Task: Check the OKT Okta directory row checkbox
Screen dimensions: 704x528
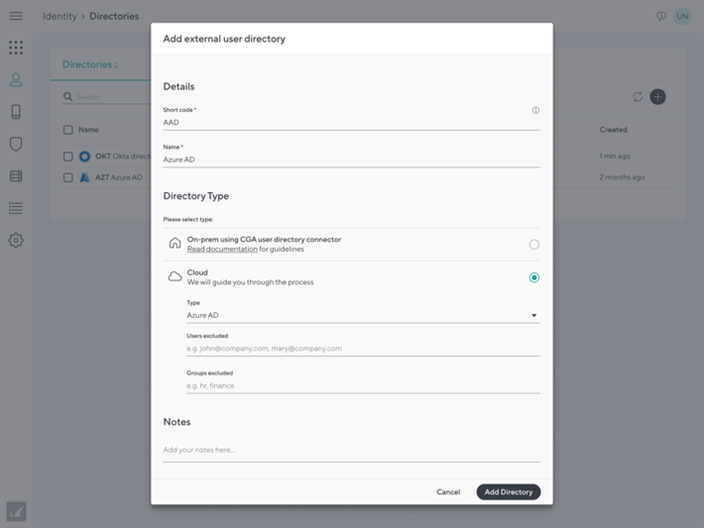Action: 68,156
